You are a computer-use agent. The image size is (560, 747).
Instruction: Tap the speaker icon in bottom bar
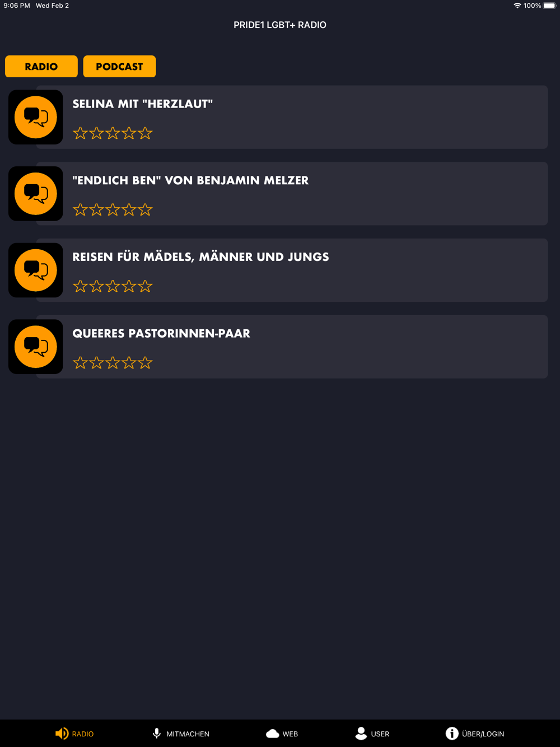pyautogui.click(x=62, y=734)
